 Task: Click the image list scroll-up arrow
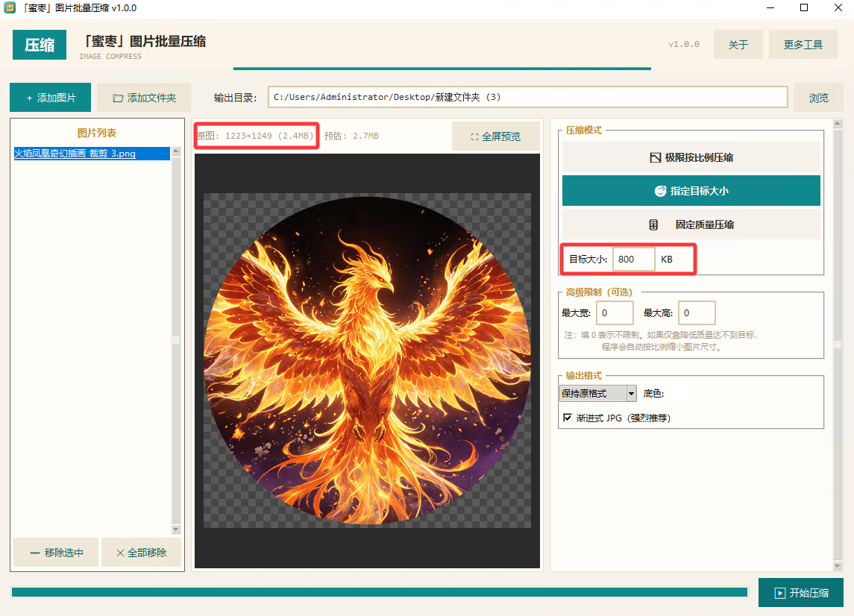tap(175, 151)
